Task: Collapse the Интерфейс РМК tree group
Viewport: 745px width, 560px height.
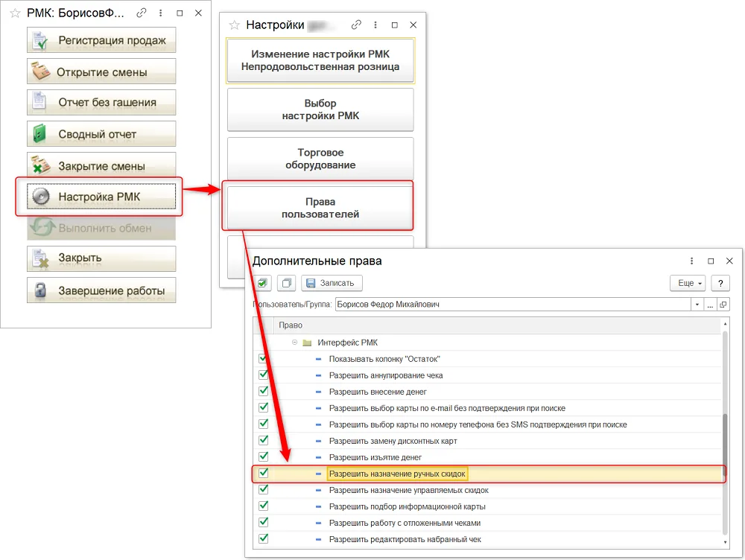Action: tap(294, 342)
